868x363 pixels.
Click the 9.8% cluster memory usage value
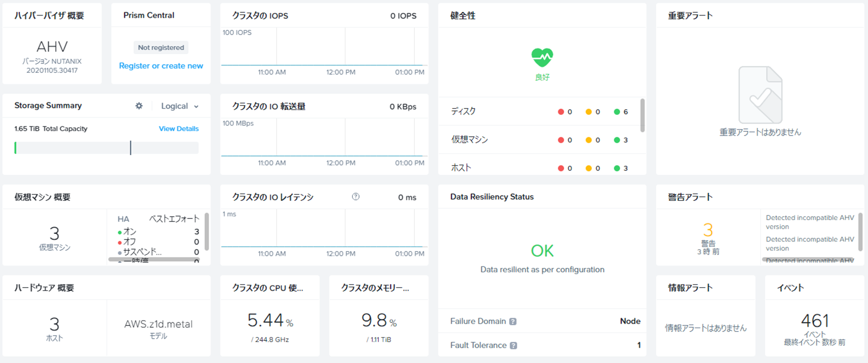coord(379,321)
